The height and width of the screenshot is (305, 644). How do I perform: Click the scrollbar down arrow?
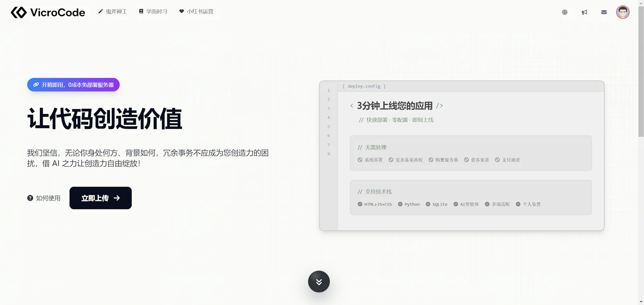641,302
